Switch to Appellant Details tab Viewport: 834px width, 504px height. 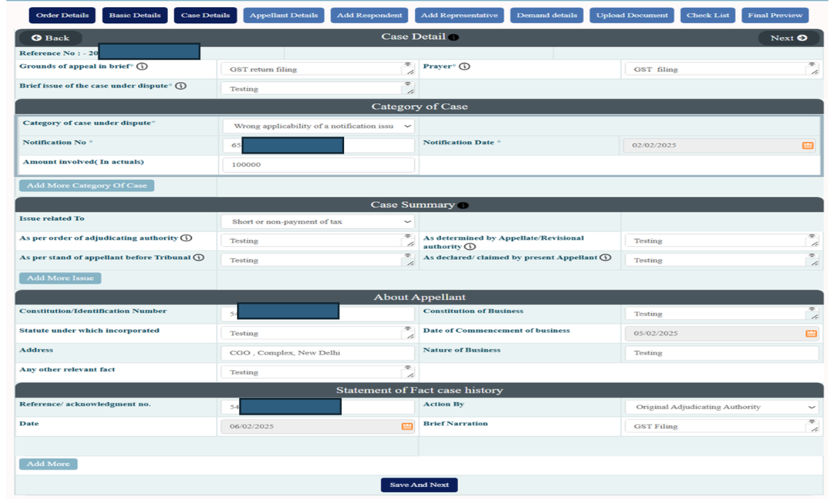[283, 15]
